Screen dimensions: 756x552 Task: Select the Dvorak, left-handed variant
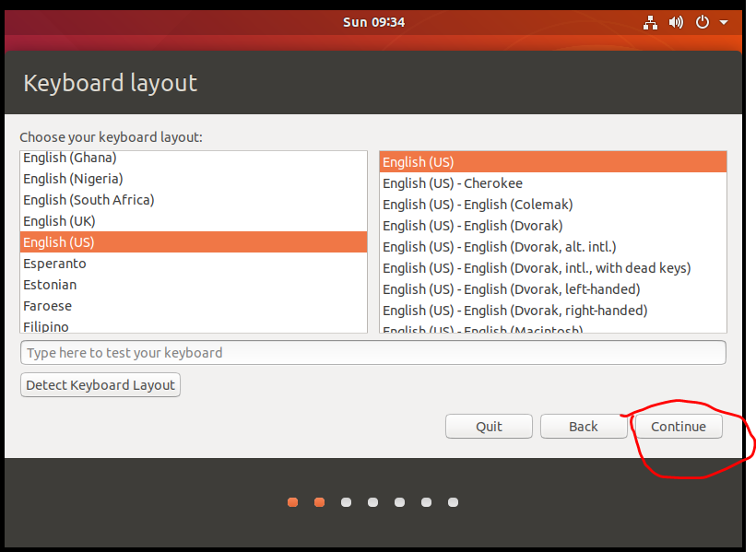(x=553, y=289)
